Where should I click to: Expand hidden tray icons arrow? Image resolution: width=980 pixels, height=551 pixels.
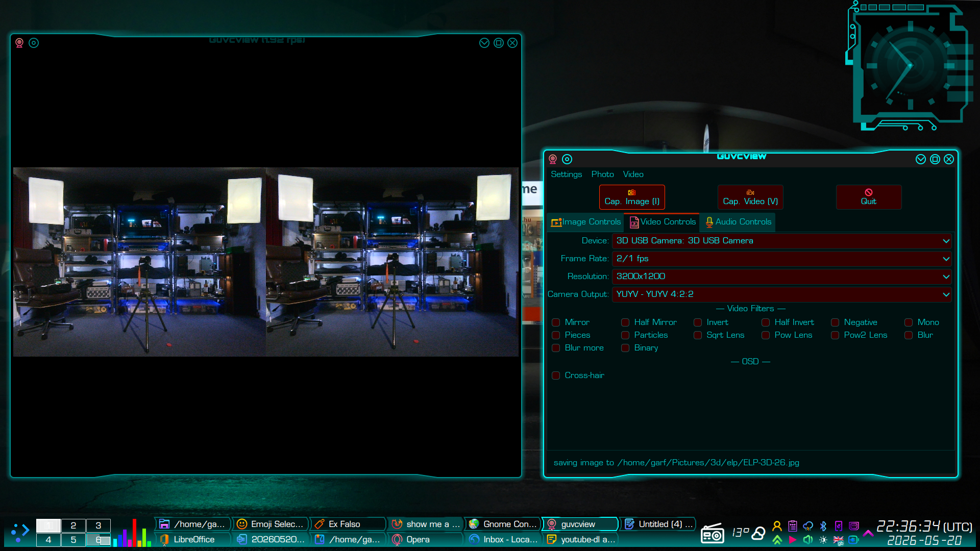868,533
